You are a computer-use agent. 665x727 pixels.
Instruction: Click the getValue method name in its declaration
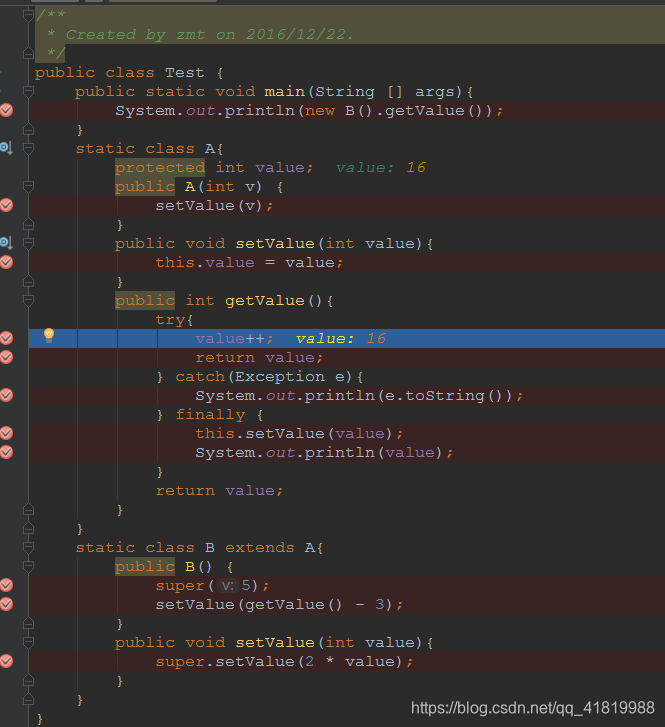[x=265, y=300]
